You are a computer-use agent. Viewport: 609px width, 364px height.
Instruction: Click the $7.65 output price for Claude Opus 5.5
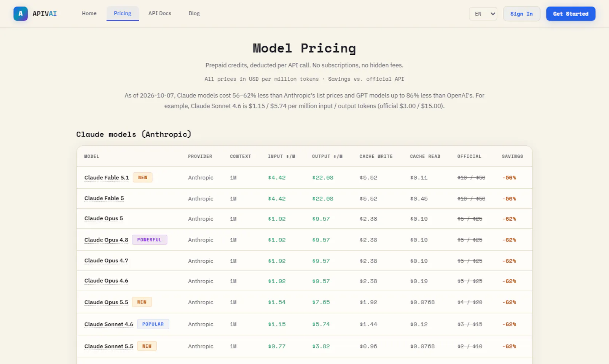[x=321, y=302]
